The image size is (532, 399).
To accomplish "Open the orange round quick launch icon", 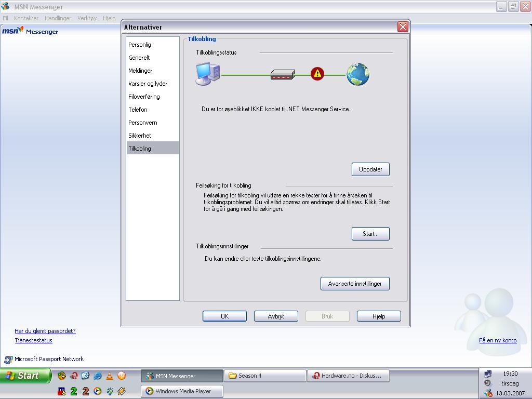I will coord(122,376).
